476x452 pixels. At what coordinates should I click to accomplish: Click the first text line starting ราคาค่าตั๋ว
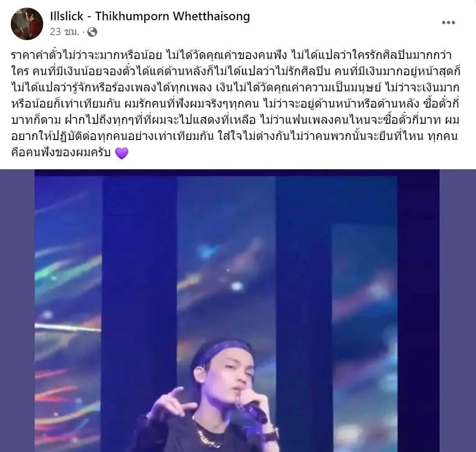(x=232, y=55)
